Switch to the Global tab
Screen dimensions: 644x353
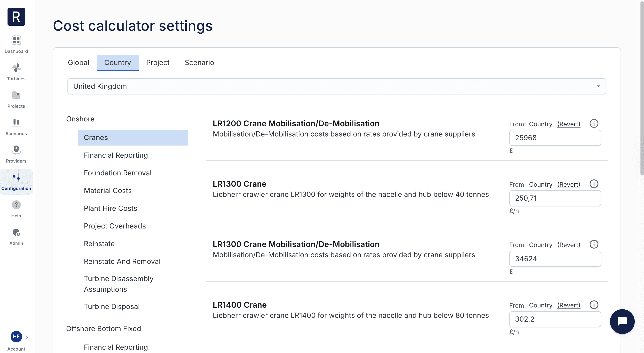click(x=78, y=63)
